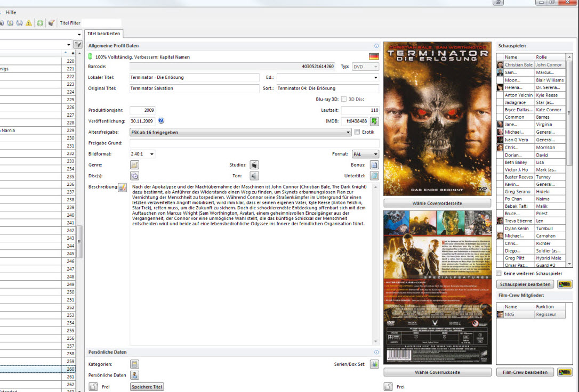Open the Studios clapperboard icon
This screenshot has height=392, width=579.
254,165
